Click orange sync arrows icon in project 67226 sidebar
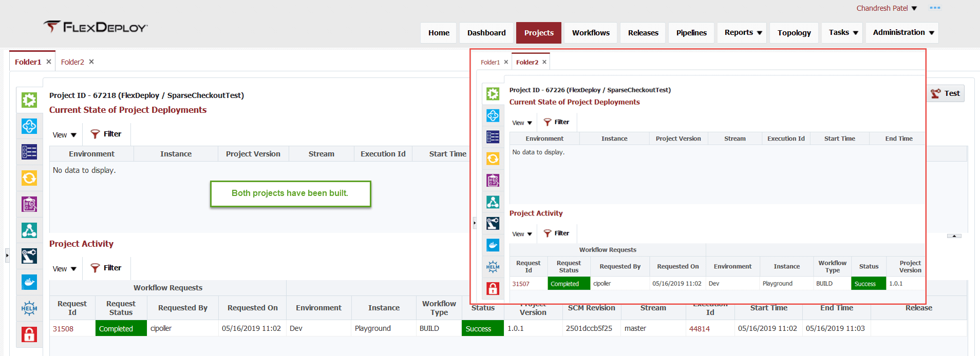Screen dimensions: 980x356 pyautogui.click(x=493, y=159)
